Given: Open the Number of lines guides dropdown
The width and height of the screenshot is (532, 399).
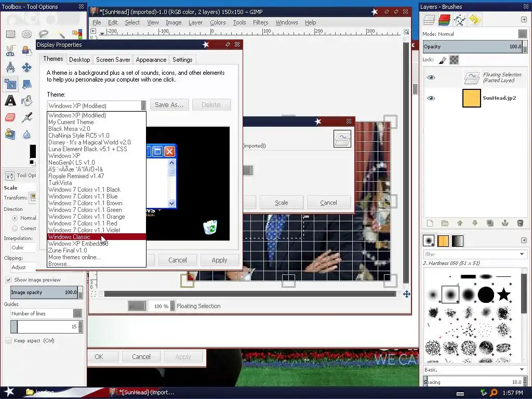Looking at the screenshot, I should point(46,313).
